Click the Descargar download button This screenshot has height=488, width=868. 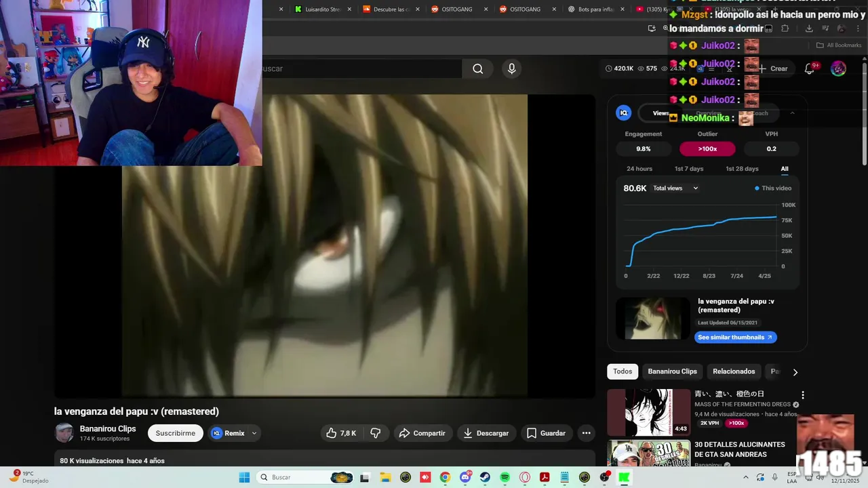click(x=486, y=433)
